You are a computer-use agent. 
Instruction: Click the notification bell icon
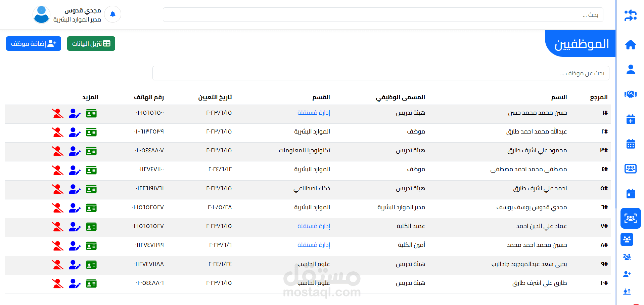pos(113,14)
